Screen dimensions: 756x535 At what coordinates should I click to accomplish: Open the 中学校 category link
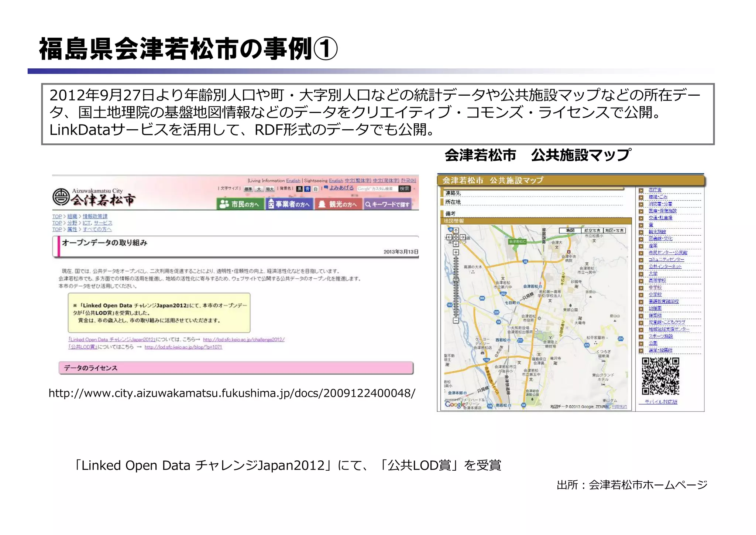coord(655,287)
